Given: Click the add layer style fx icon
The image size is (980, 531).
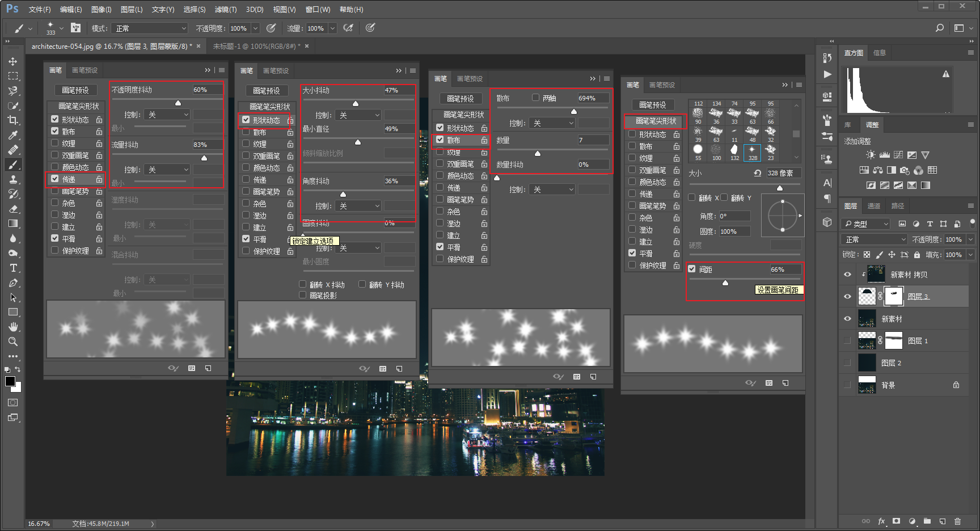Looking at the screenshot, I should [881, 521].
